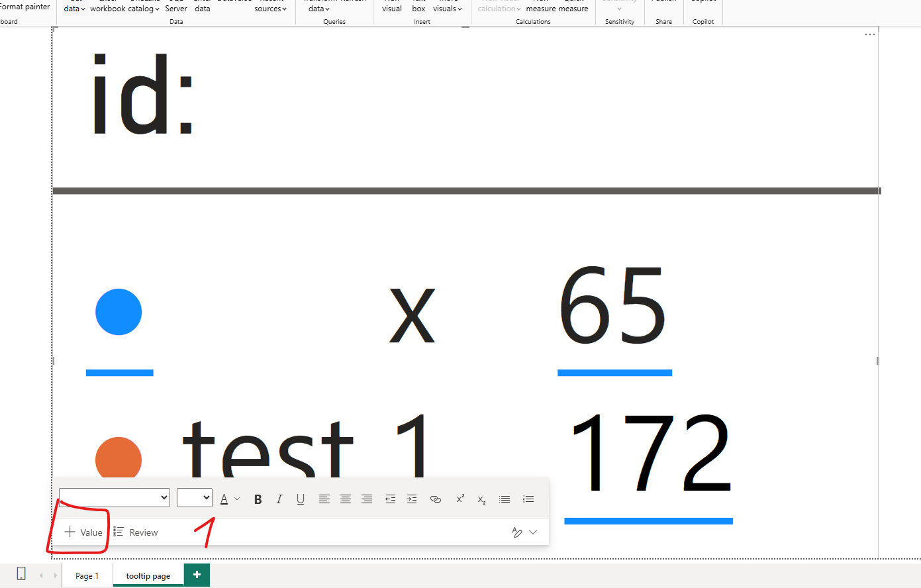The width and height of the screenshot is (921, 588).
Task: Expand the font color picker arrow
Action: pyautogui.click(x=237, y=499)
